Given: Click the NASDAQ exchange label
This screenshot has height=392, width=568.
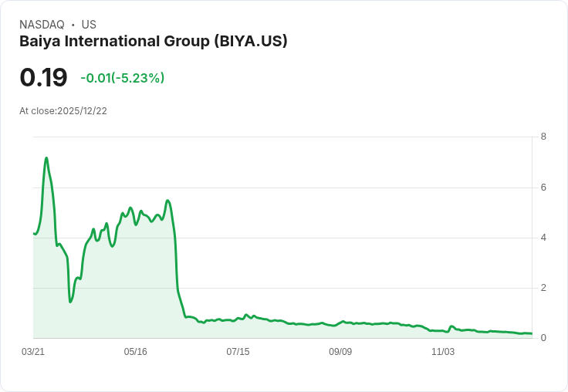Looking at the screenshot, I should [42, 25].
